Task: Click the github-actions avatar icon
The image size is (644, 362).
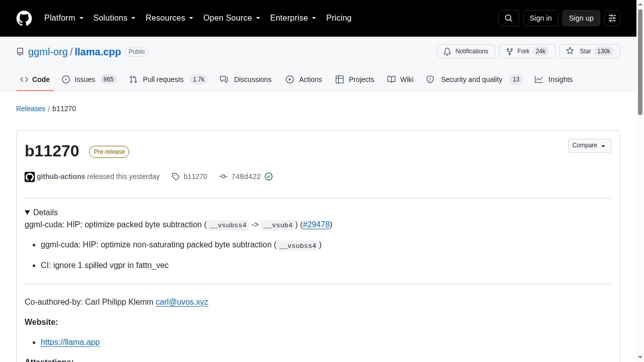Action: [x=30, y=177]
